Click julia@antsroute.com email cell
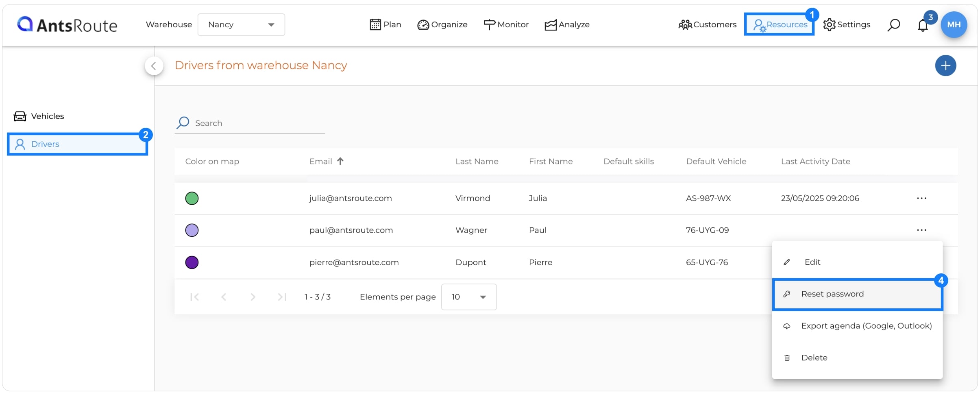The height and width of the screenshot is (395, 980). pyautogui.click(x=351, y=199)
